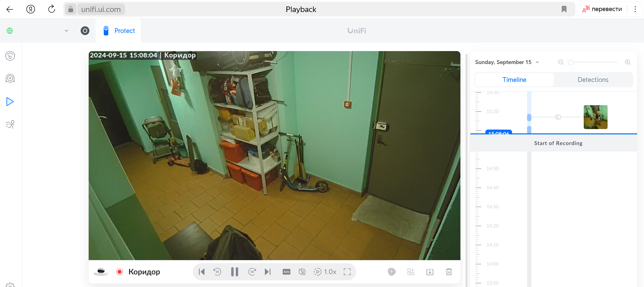Open the Sunday, September 15 date picker
The image size is (644, 287).
click(x=507, y=62)
